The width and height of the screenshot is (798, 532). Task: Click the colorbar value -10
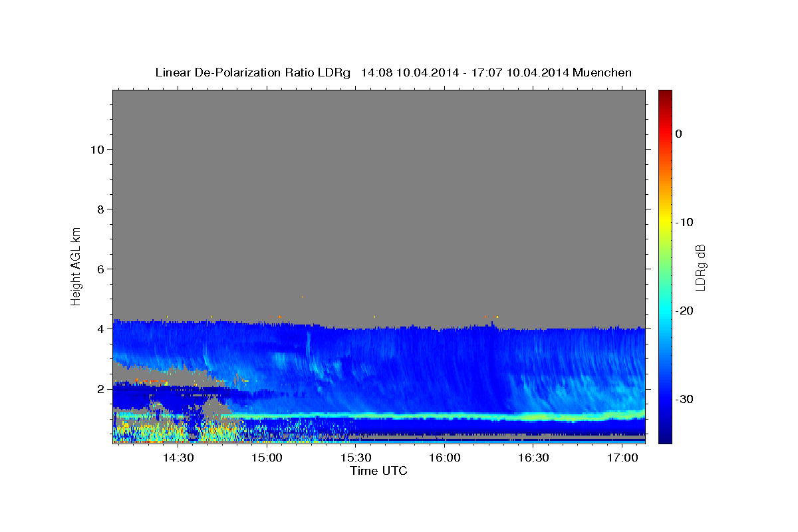[684, 222]
